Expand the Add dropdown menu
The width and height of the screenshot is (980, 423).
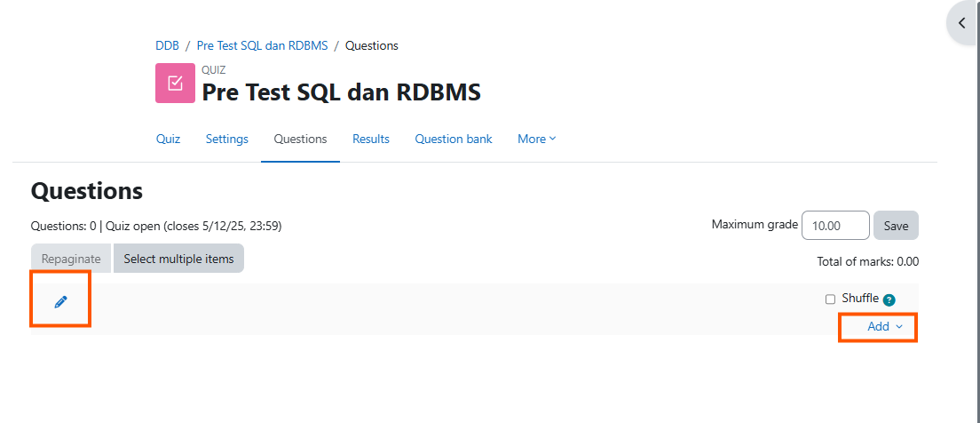tap(884, 327)
